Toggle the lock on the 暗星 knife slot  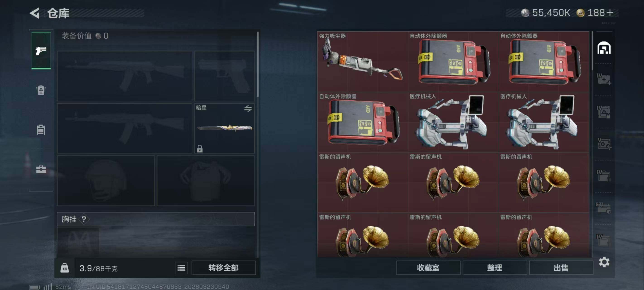[199, 149]
